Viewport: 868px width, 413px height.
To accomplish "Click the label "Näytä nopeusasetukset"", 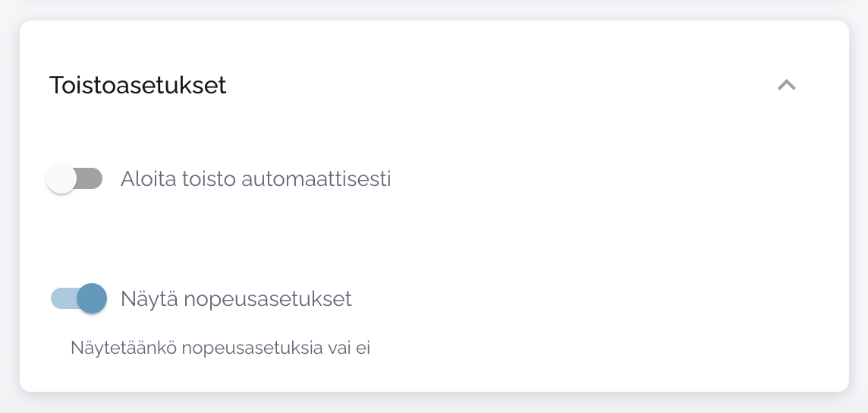I will click(x=236, y=298).
